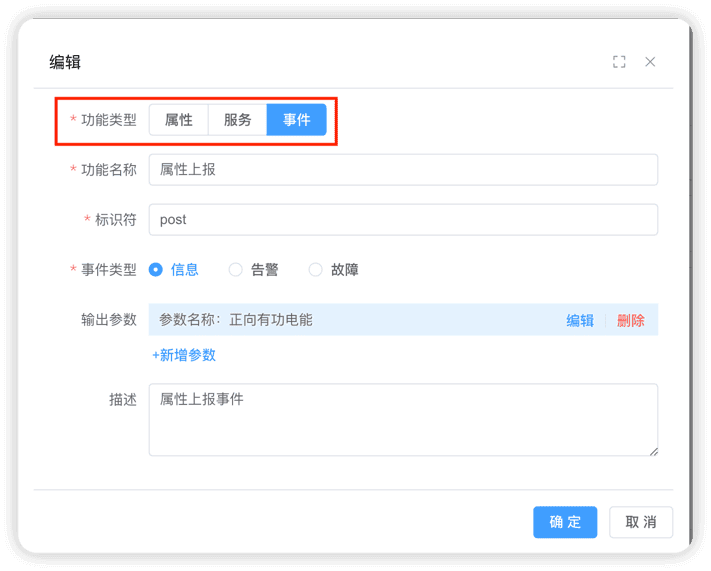
Task: Close the 编辑 dialog with the X icon
Action: point(650,62)
